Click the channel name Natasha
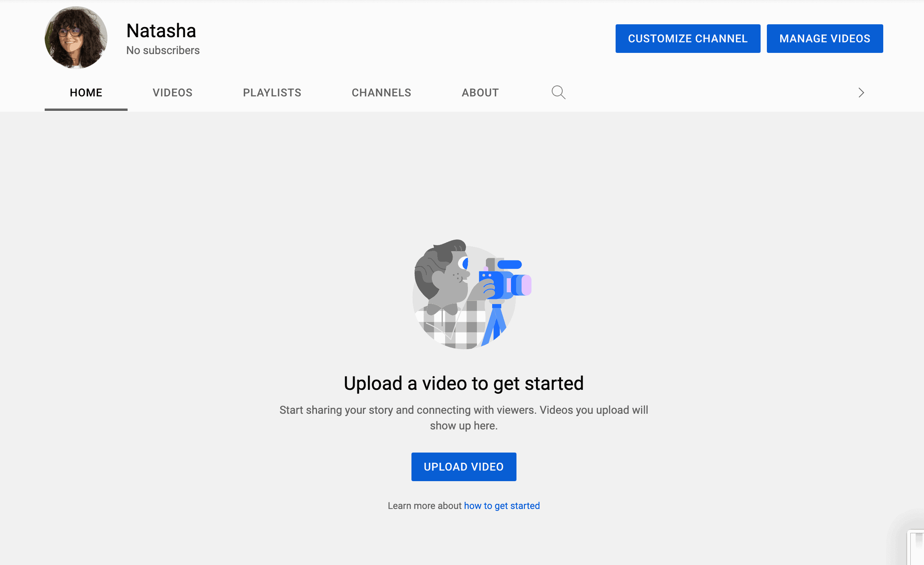 click(x=161, y=31)
